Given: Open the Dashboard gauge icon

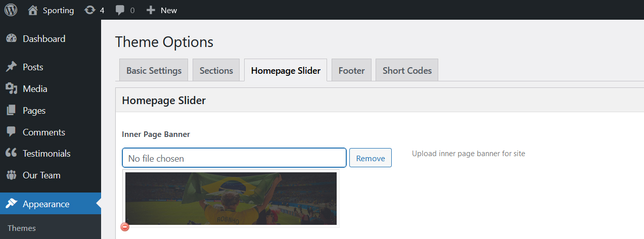Looking at the screenshot, I should 11,39.
